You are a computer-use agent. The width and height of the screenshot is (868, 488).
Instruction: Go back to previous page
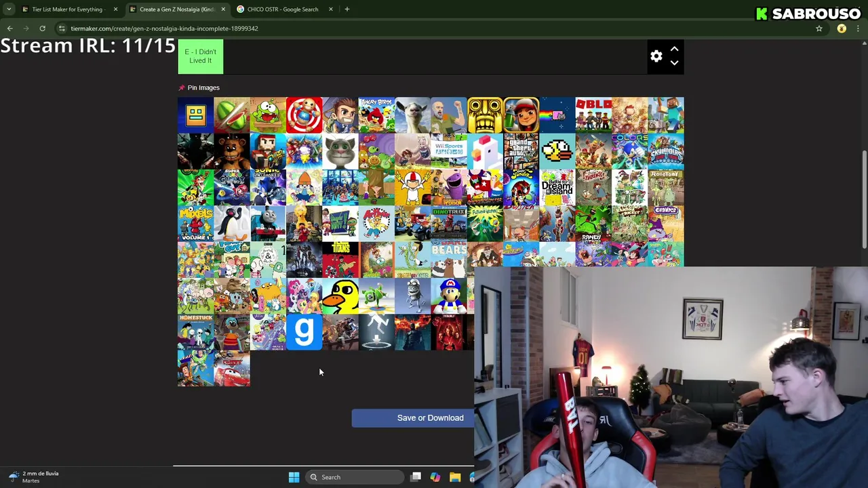[9, 28]
